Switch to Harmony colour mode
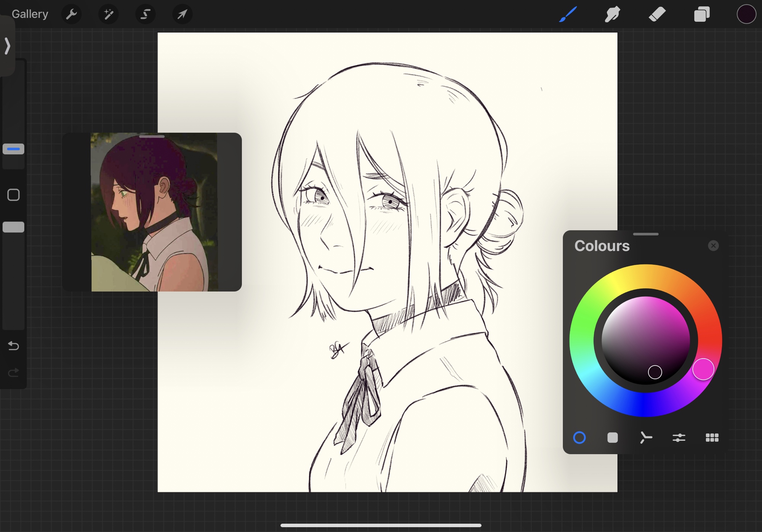The width and height of the screenshot is (762, 532). click(x=646, y=437)
